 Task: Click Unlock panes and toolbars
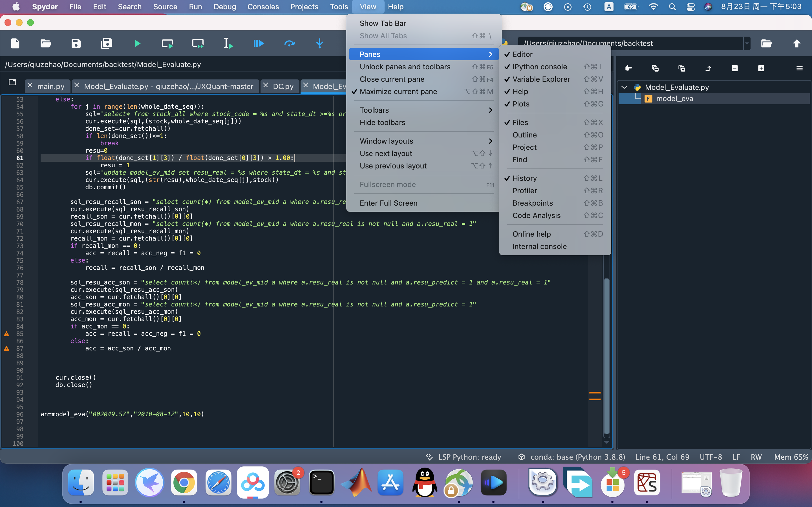click(405, 67)
